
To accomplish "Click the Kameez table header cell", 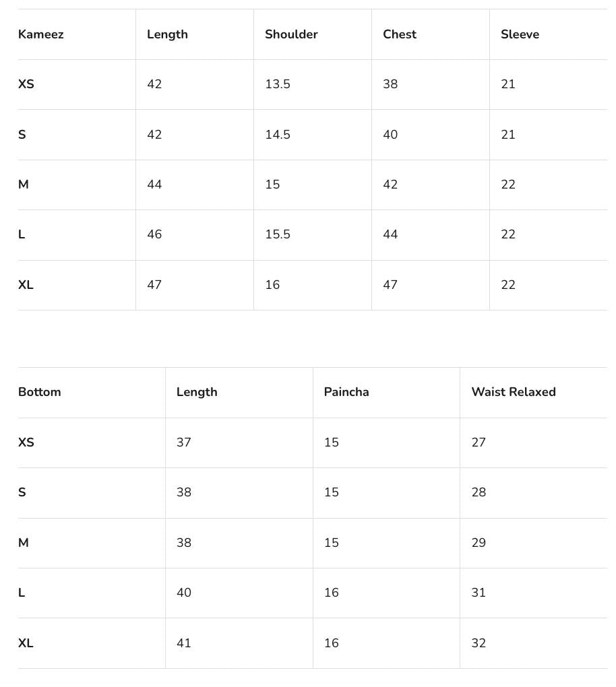I will (41, 34).
